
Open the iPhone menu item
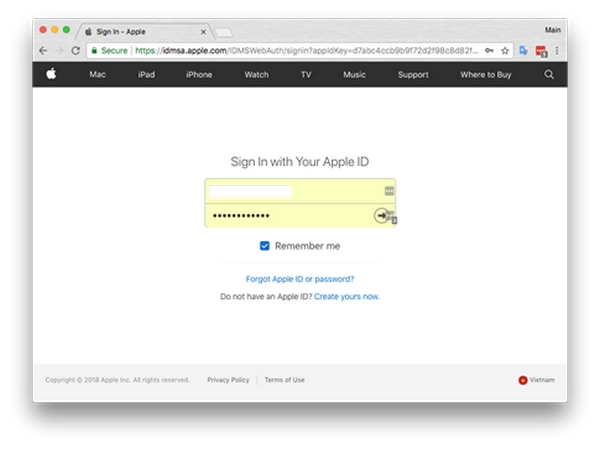click(x=199, y=75)
